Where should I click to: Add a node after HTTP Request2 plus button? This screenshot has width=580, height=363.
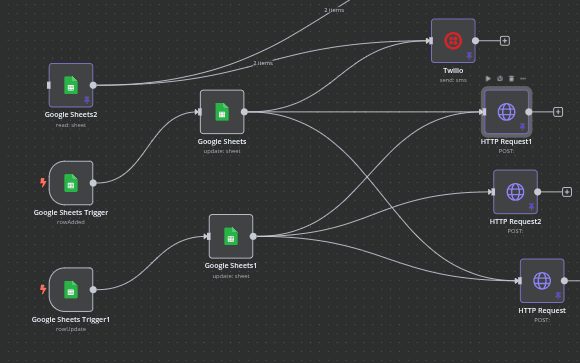coord(567,192)
